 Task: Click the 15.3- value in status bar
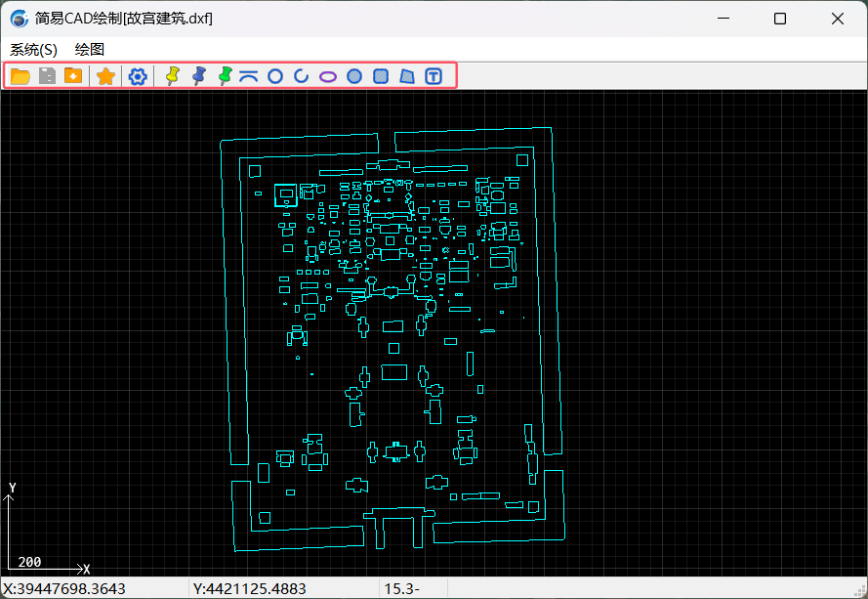coord(402,588)
